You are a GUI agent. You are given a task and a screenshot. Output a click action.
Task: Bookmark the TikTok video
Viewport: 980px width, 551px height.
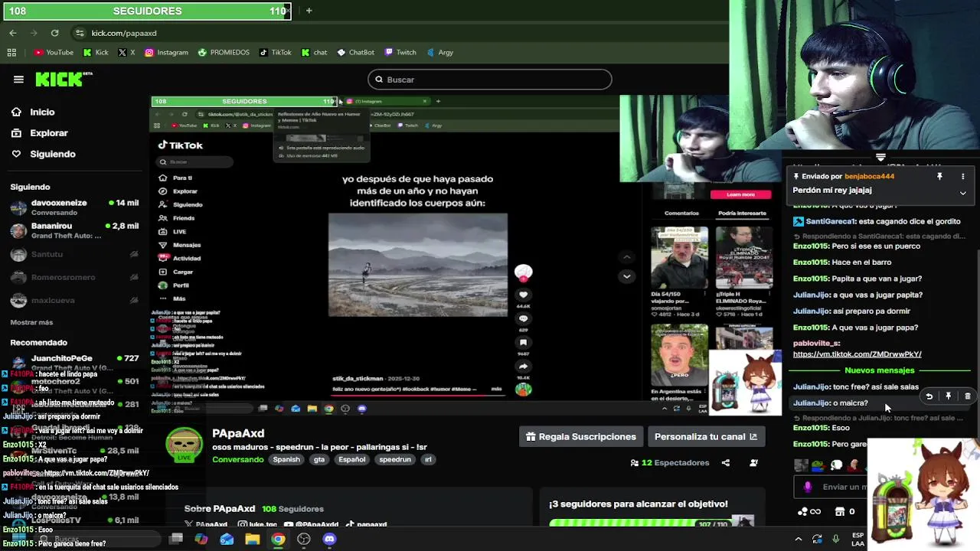pos(524,342)
